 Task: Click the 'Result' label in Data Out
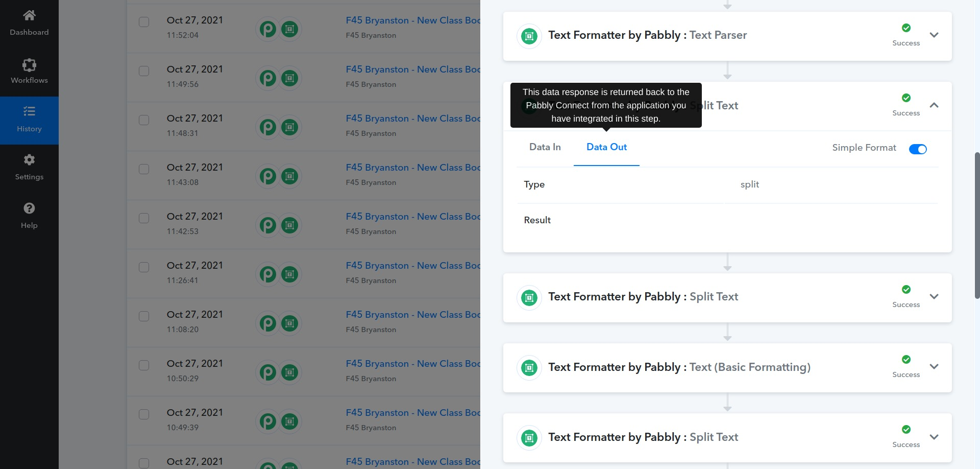pos(537,220)
